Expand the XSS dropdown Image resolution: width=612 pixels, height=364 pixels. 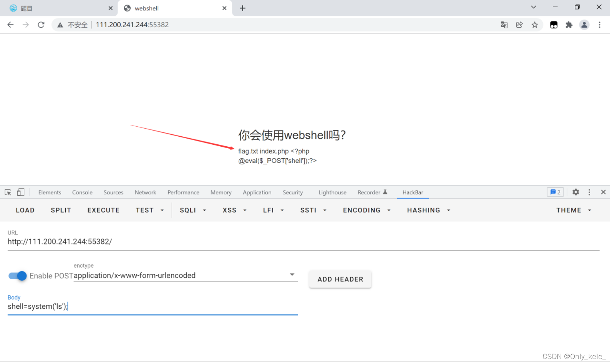[x=234, y=210]
